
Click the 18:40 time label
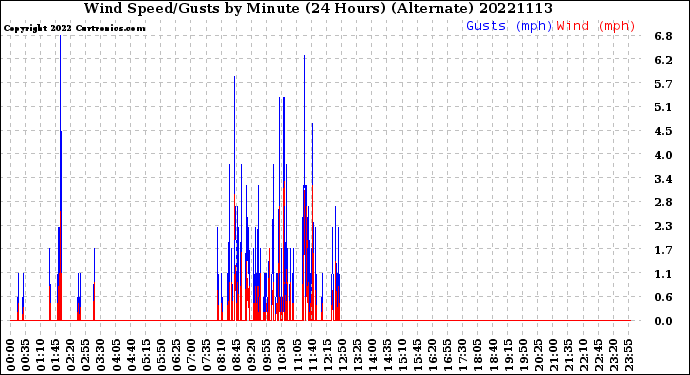pos(493,355)
